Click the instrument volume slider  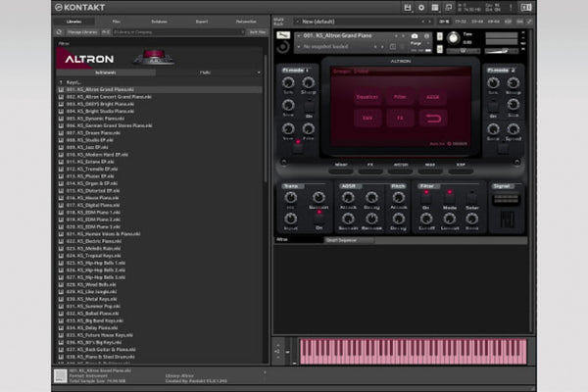click(502, 51)
